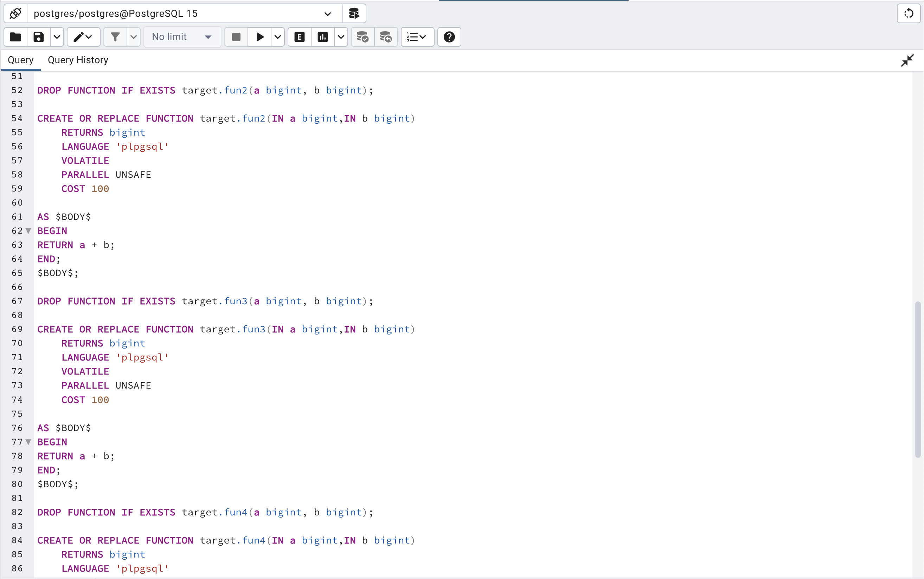Click fun3 in CREATE statement line 69
Image resolution: width=924 pixels, height=579 pixels.
click(254, 329)
